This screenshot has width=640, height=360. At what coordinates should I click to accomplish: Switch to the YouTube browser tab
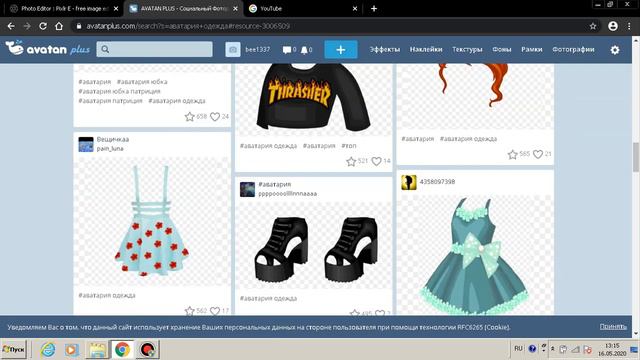click(303, 9)
